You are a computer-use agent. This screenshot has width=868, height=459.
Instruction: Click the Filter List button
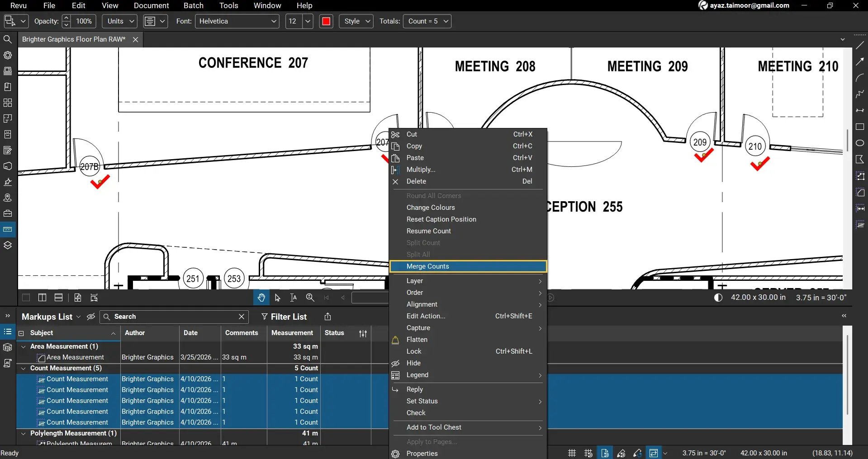click(284, 317)
